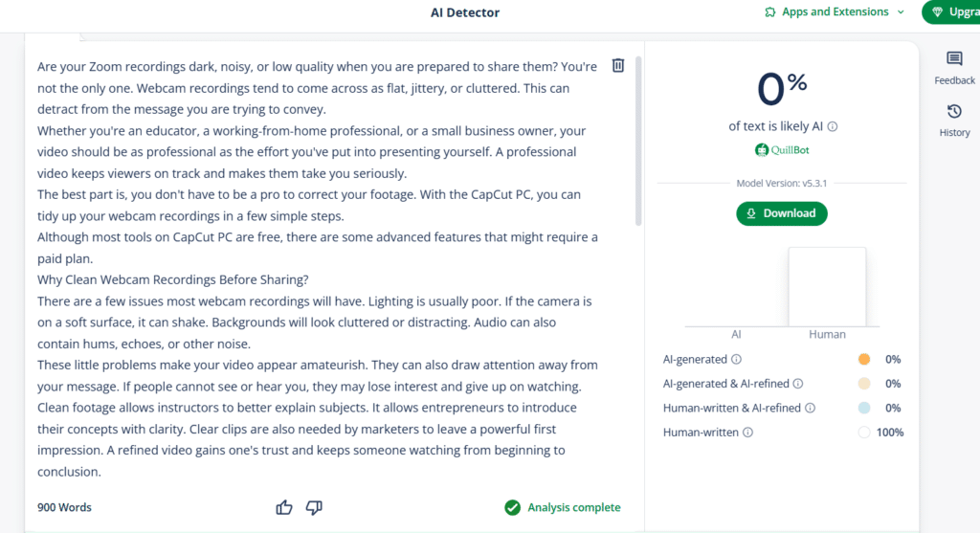
Task: Delete text with the trash icon
Action: point(617,66)
